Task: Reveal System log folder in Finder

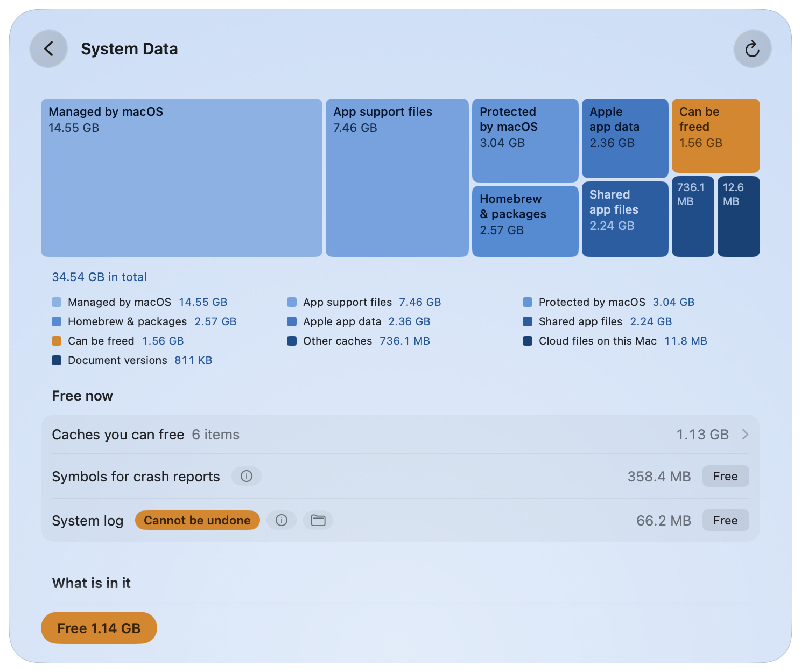Action: pos(318,520)
